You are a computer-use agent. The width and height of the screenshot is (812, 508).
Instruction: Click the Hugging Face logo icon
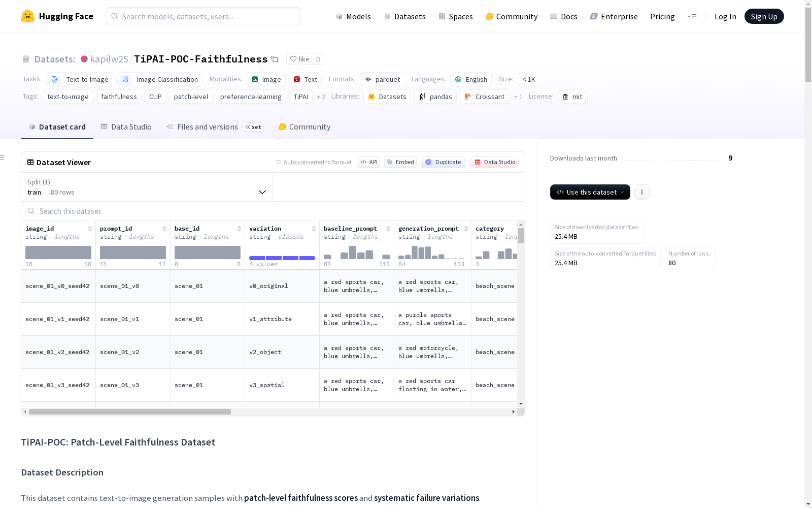pos(28,16)
